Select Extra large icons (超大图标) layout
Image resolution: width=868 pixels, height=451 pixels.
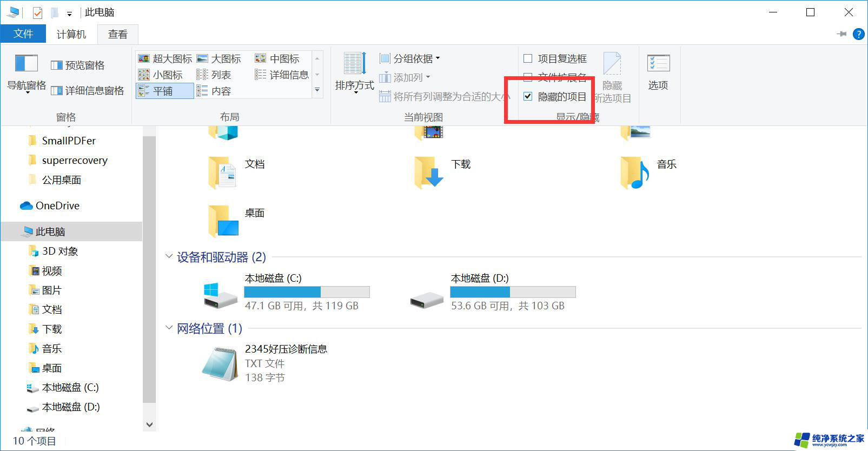(x=165, y=58)
